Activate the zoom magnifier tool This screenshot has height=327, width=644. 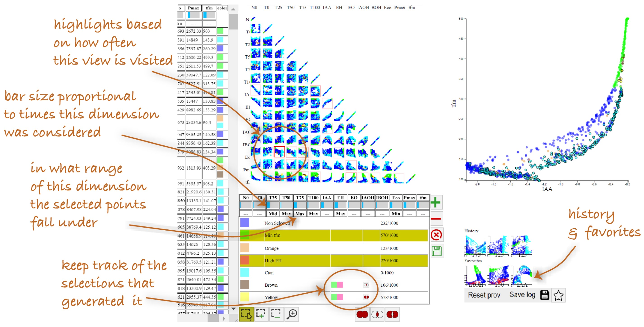292,314
